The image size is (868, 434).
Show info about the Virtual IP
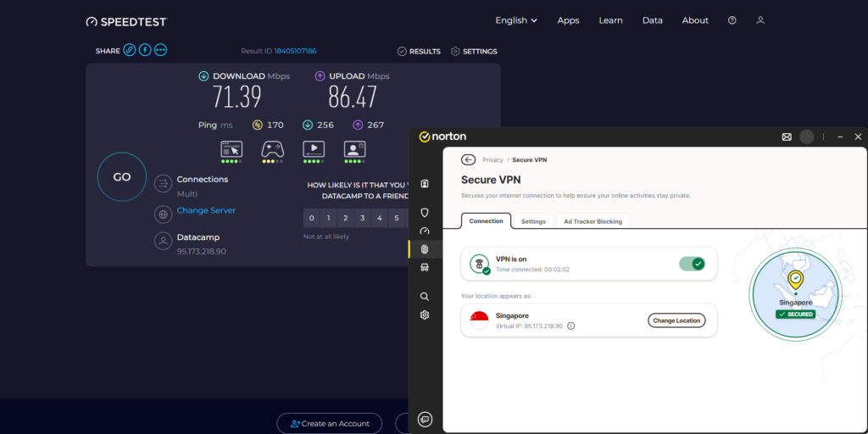pos(571,326)
